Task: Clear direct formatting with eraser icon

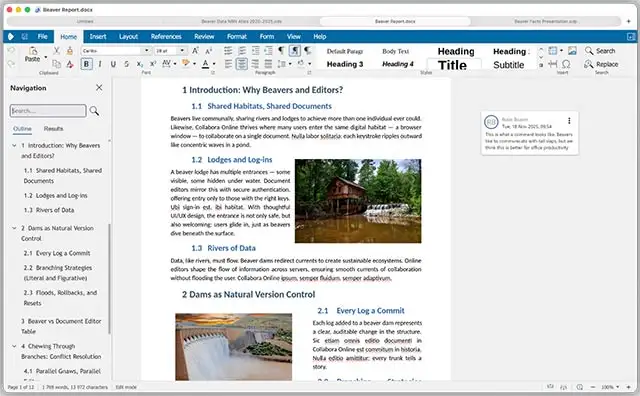Action: click(70, 64)
